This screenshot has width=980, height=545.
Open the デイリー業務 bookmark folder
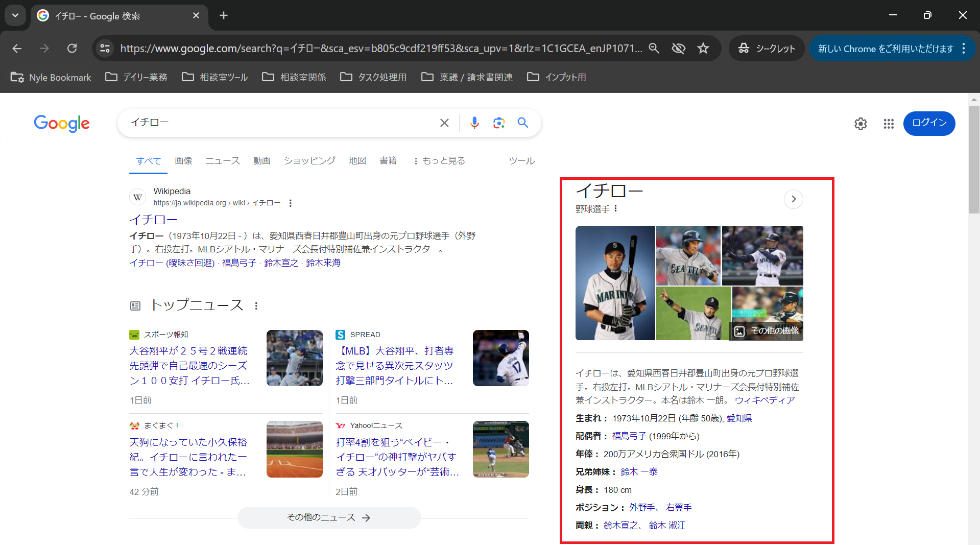tap(136, 77)
